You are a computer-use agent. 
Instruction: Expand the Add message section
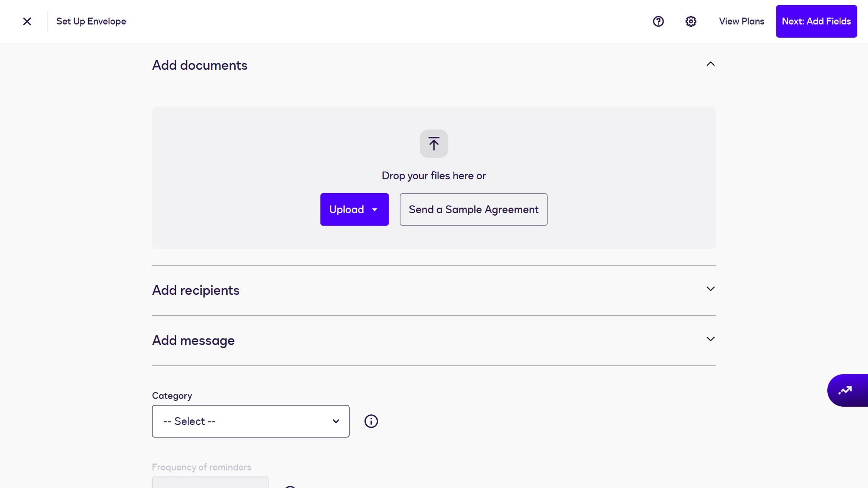click(x=711, y=339)
